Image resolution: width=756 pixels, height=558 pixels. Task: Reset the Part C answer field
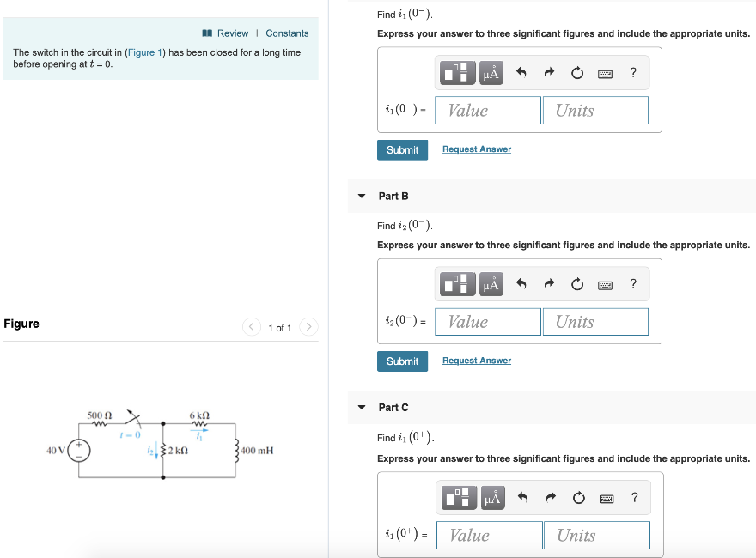click(x=578, y=498)
